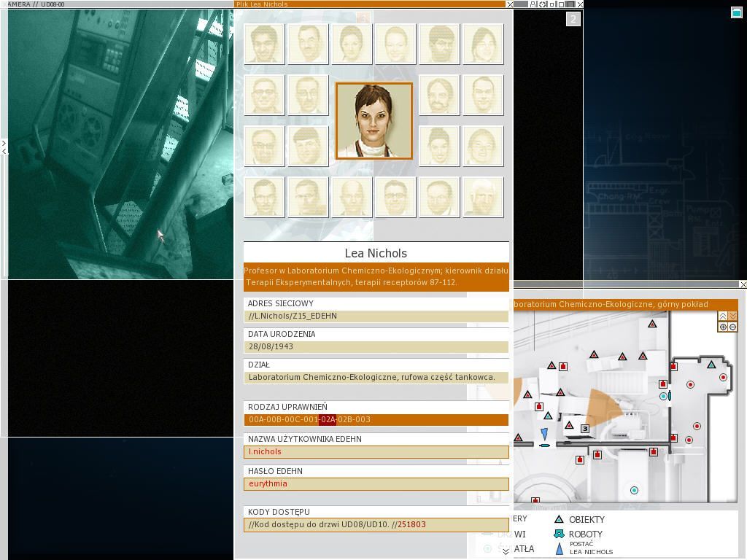Click camera marker 3 on the map

coord(585,429)
